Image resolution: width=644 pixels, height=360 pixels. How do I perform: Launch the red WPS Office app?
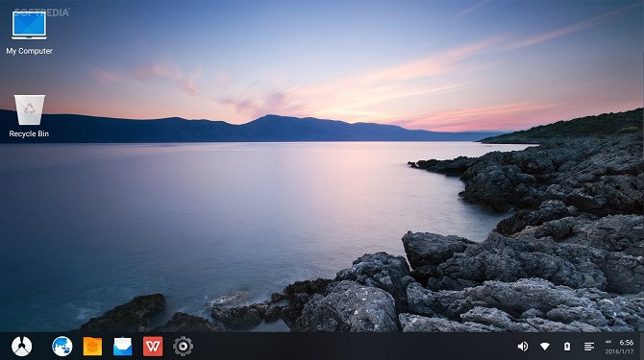pos(153,347)
